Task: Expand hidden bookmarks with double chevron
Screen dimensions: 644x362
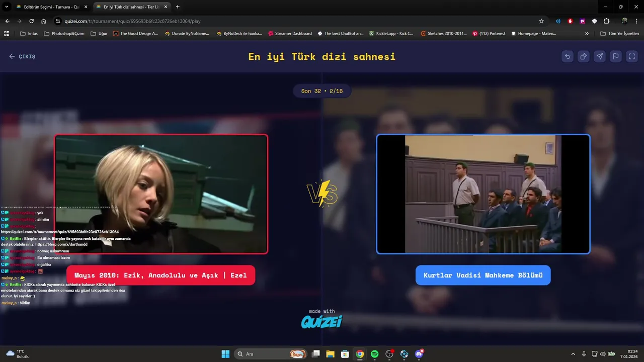Action: [587, 34]
